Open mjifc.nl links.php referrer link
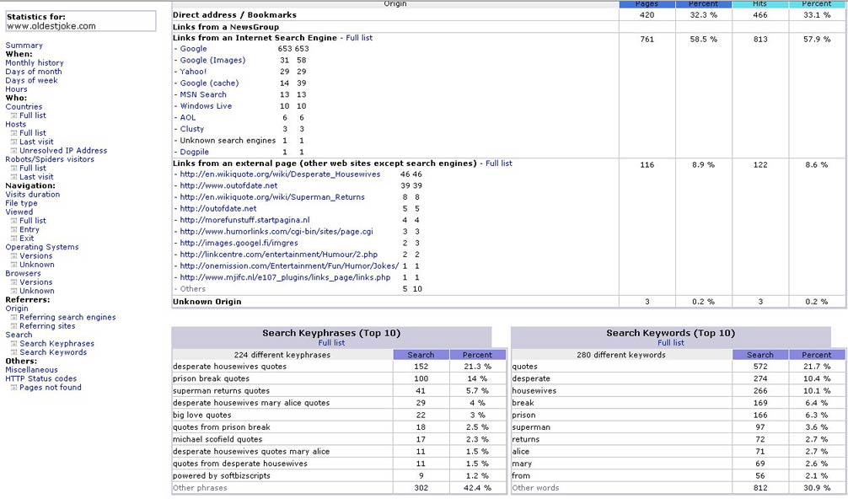848x504 pixels. 285,277
